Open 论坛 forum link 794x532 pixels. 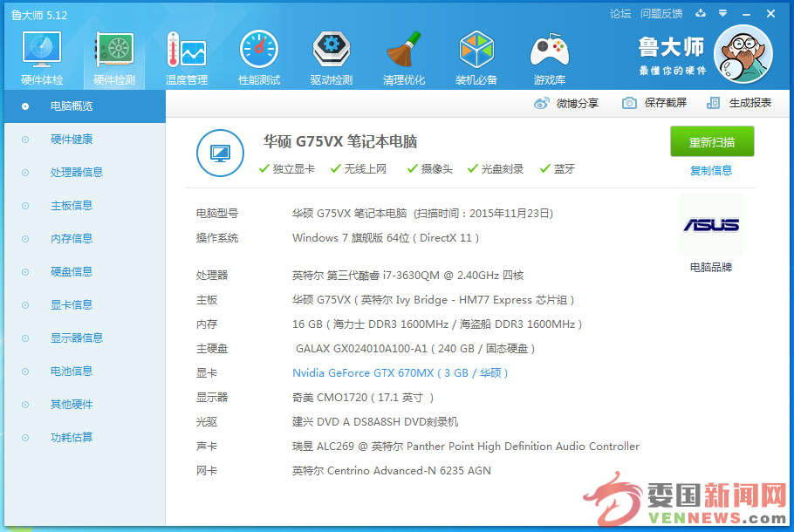point(620,14)
